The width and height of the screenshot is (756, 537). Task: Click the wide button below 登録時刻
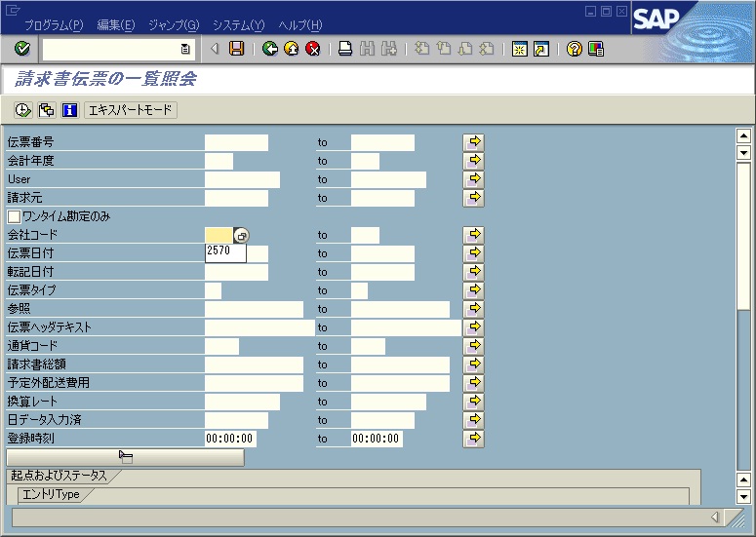pos(125,457)
